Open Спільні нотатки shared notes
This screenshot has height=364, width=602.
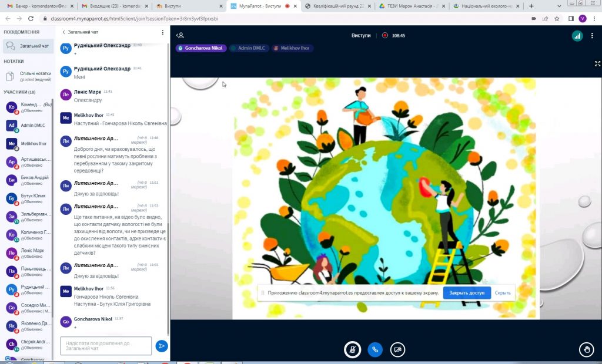(x=26, y=76)
